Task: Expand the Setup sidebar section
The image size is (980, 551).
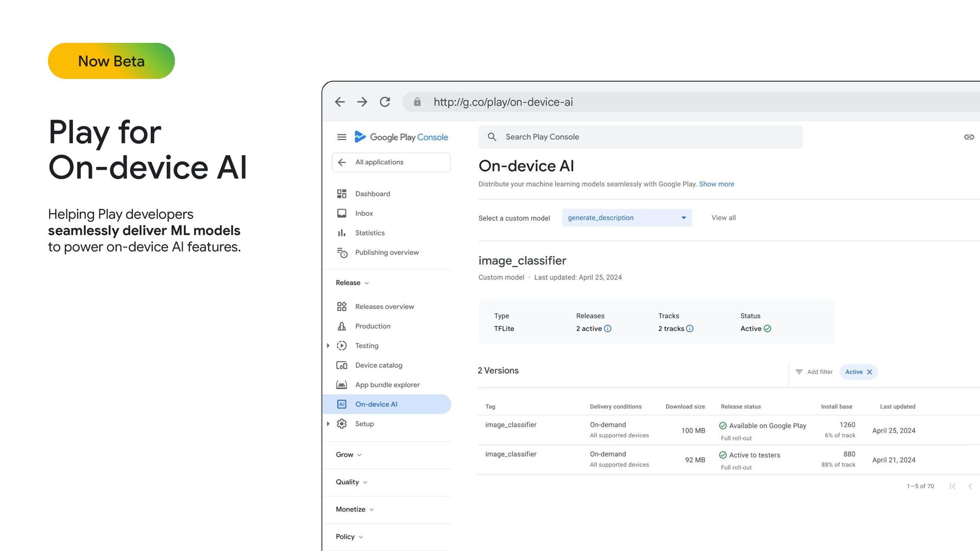Action: pyautogui.click(x=328, y=424)
